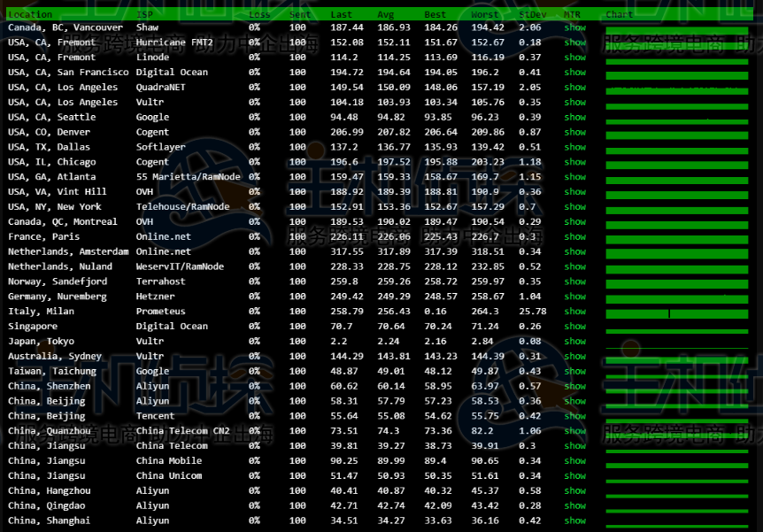Image resolution: width=763 pixels, height=532 pixels.
Task: Select the Avg column header
Action: (387, 14)
